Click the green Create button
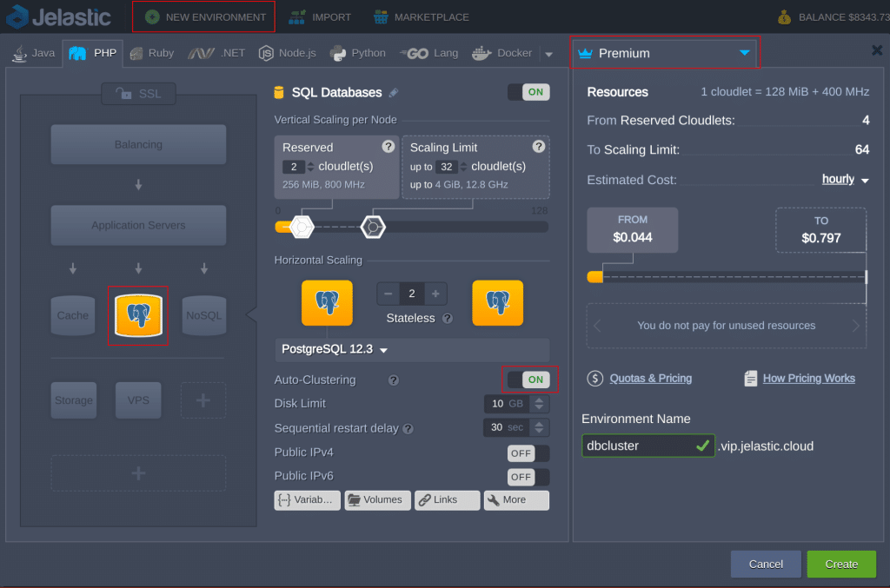890x588 pixels. click(x=840, y=564)
